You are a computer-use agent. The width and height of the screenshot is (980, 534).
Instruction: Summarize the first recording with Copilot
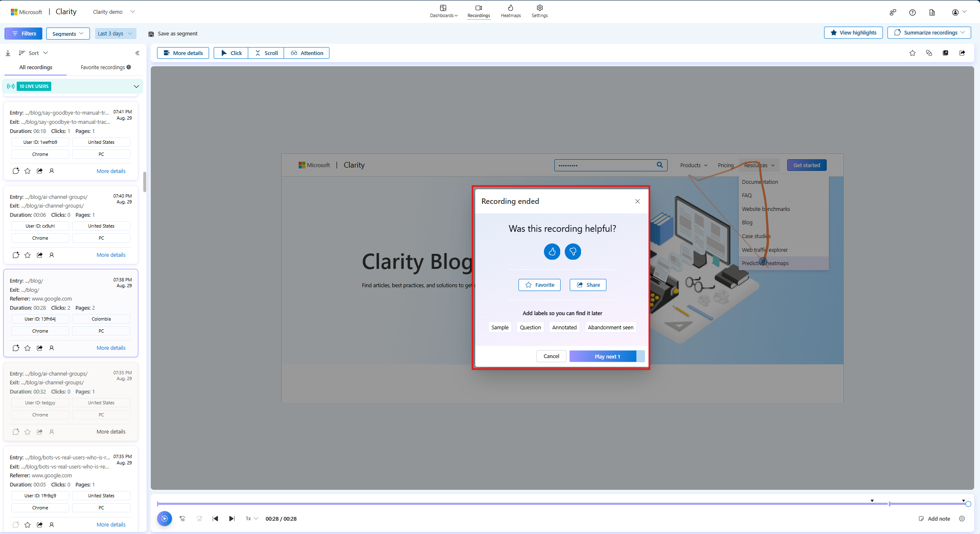pos(16,170)
